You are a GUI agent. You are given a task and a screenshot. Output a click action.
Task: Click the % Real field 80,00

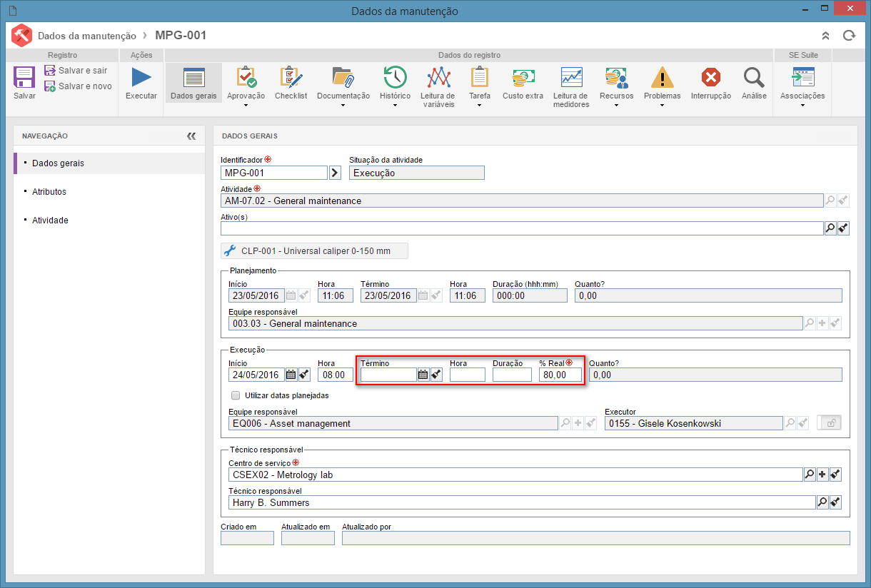tap(560, 375)
